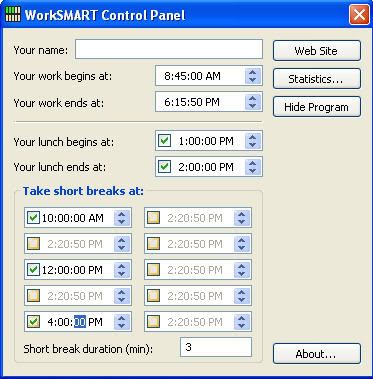Click the WorkSMART title bar app icon

point(13,14)
